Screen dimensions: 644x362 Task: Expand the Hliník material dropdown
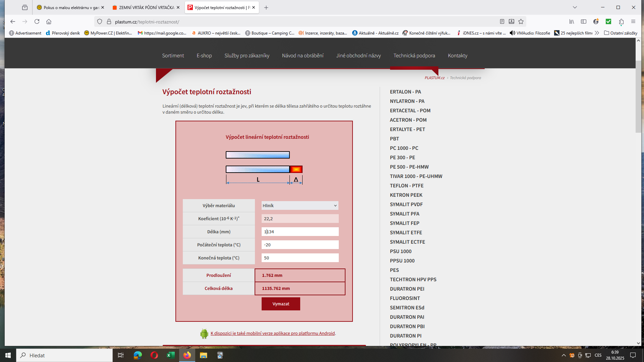click(x=300, y=205)
